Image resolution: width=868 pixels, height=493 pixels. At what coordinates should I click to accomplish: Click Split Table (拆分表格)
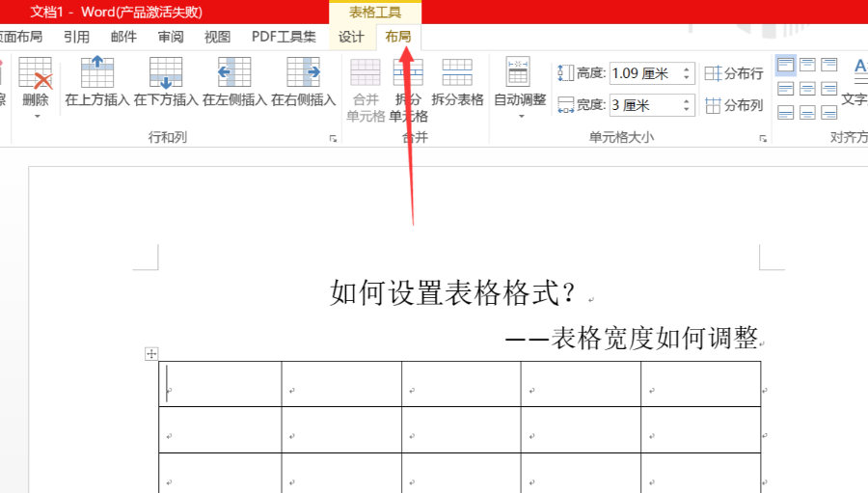(457, 81)
